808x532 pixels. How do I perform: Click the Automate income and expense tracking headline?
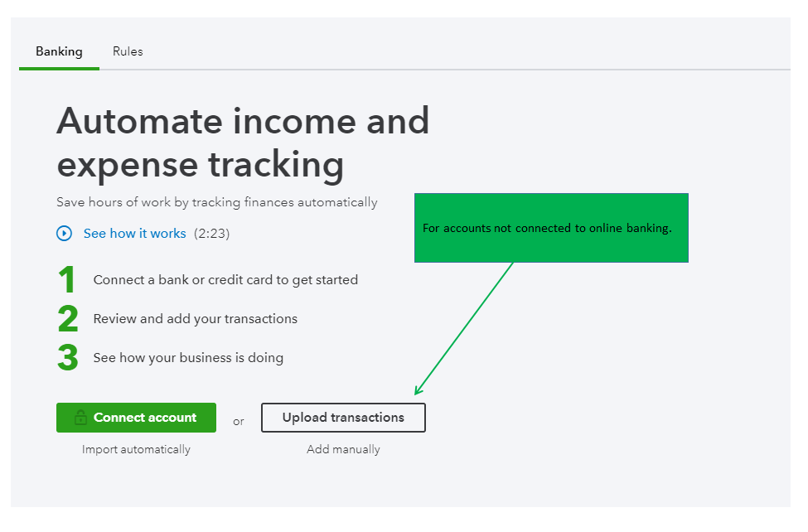coord(243,143)
